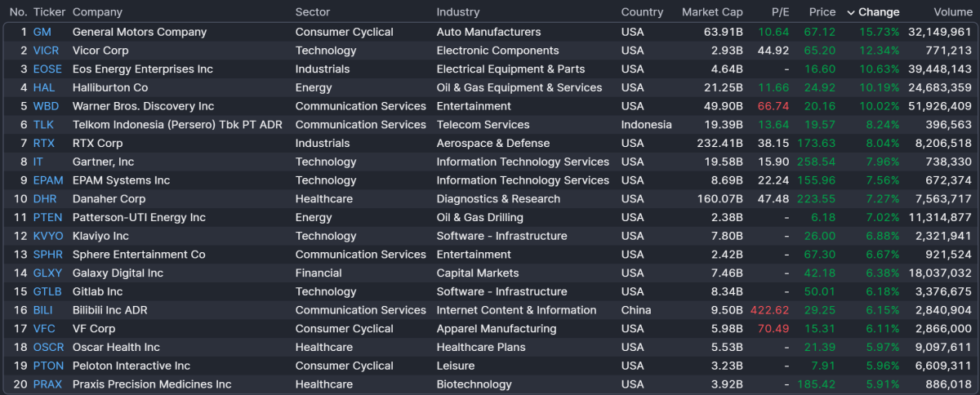
Task: Click the sort arrow beside Change header
Action: 851,12
